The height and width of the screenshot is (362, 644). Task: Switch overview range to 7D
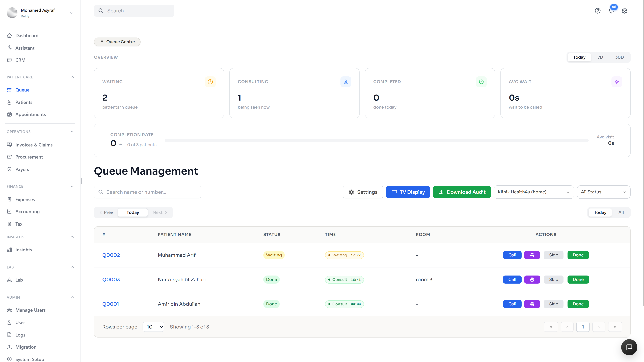point(600,57)
